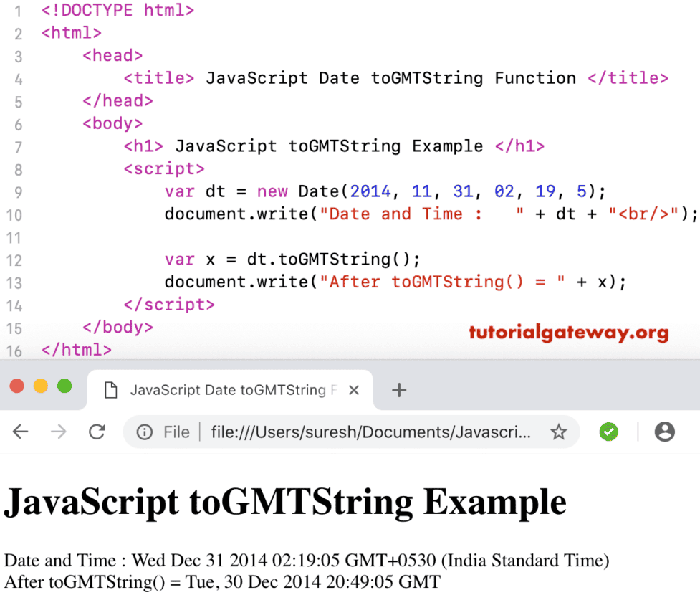The height and width of the screenshot is (595, 700).
Task: Close the JavaScript Date toGMTString tab
Action: click(353, 389)
